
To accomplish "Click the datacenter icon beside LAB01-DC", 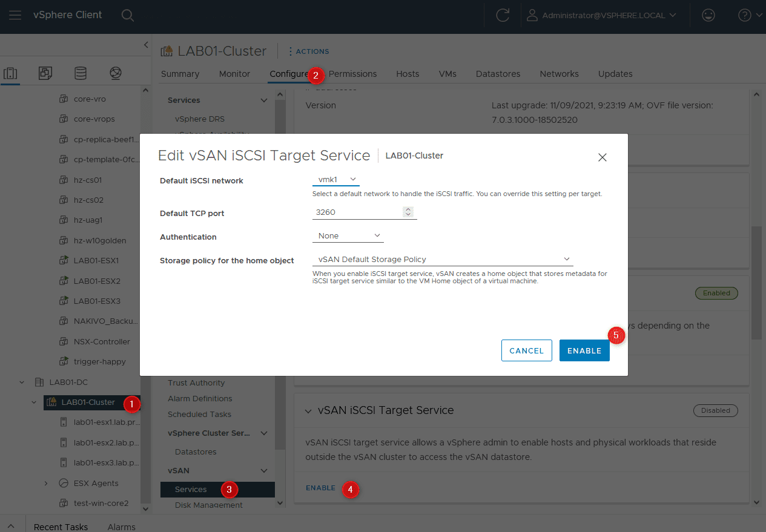I will [x=39, y=382].
